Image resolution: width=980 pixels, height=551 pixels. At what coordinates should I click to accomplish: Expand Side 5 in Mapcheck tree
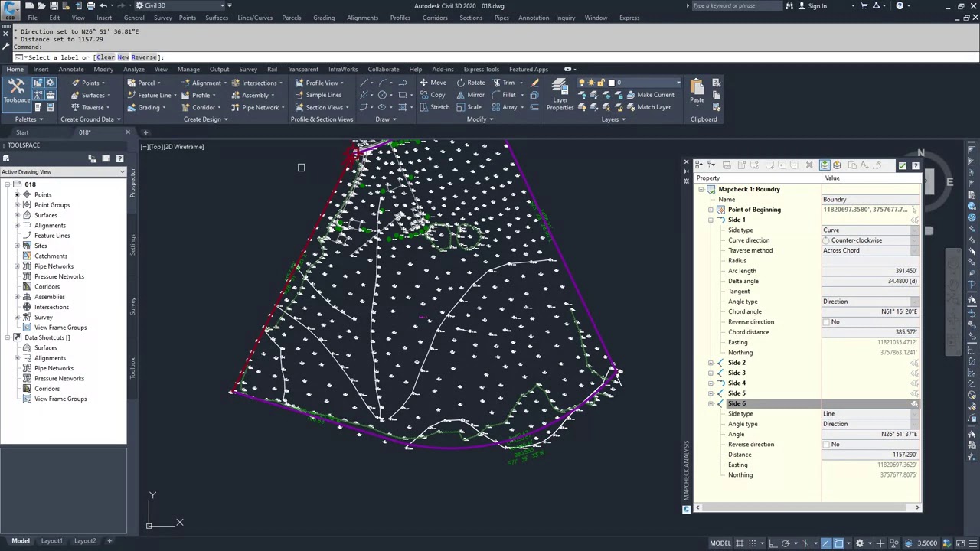(x=710, y=393)
